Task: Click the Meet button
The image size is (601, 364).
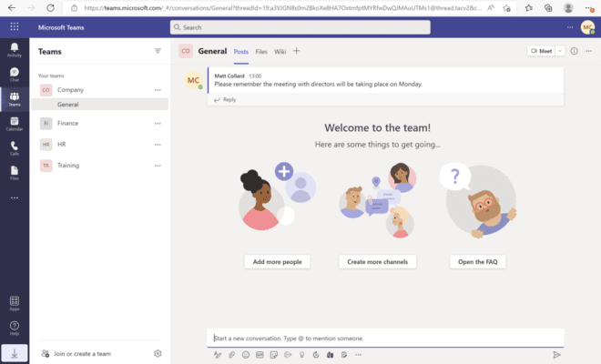Action: coord(541,51)
